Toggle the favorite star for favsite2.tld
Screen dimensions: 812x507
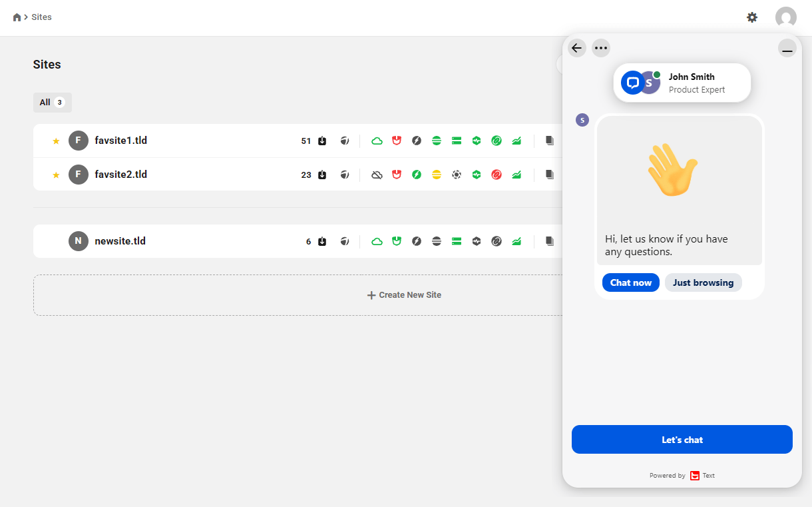56,175
